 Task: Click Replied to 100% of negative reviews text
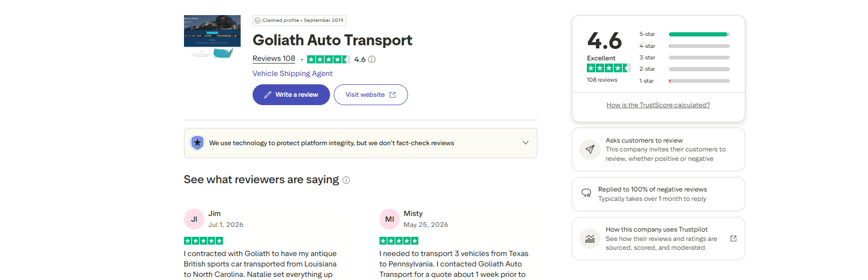pos(652,189)
